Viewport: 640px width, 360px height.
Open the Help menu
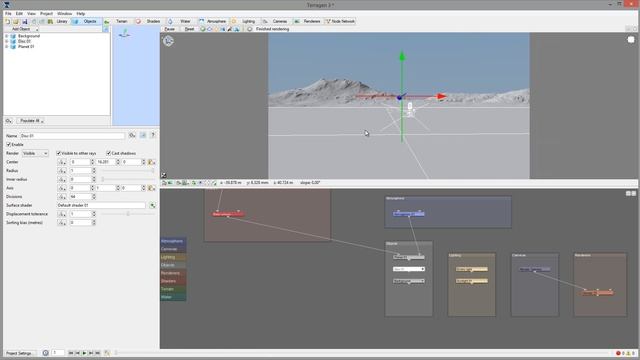(x=81, y=13)
